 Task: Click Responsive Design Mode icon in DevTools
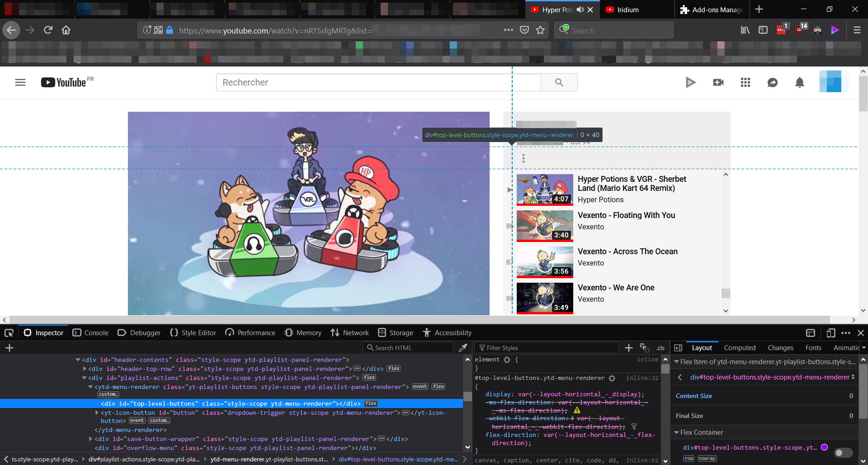[x=830, y=333]
